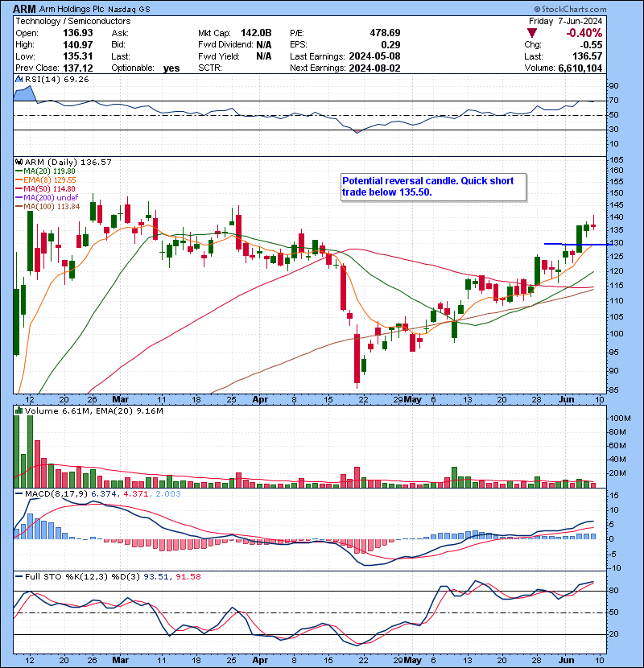This screenshot has height=668, width=644.
Task: Click the EMA(8) 129.55 legend entry
Action: pyautogui.click(x=46, y=180)
